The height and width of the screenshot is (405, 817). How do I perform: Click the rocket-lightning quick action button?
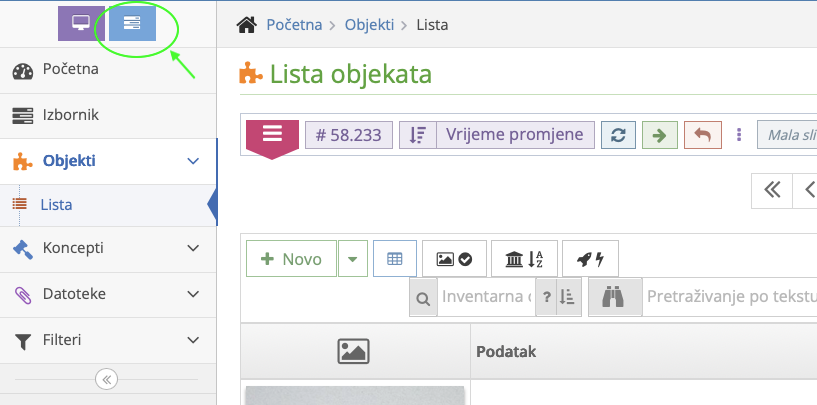tap(590, 259)
